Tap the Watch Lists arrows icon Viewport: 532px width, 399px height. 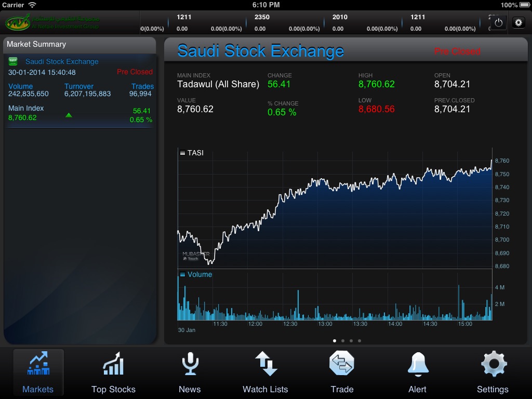coord(265,363)
